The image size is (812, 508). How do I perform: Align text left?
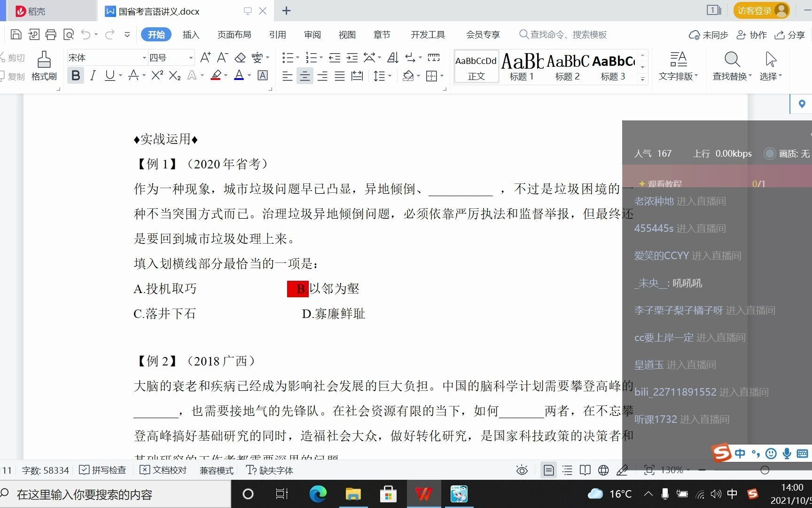tap(287, 76)
